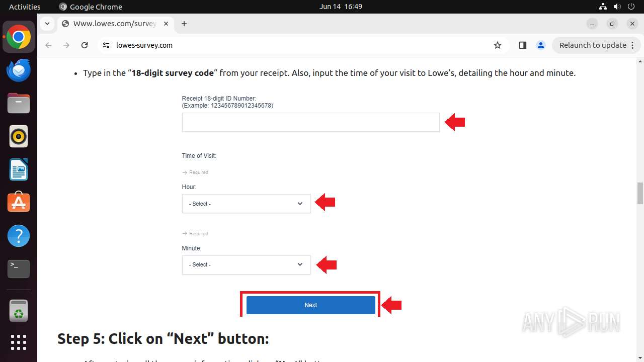This screenshot has width=644, height=362.
Task: Go forward in browser history
Action: pos(66,45)
